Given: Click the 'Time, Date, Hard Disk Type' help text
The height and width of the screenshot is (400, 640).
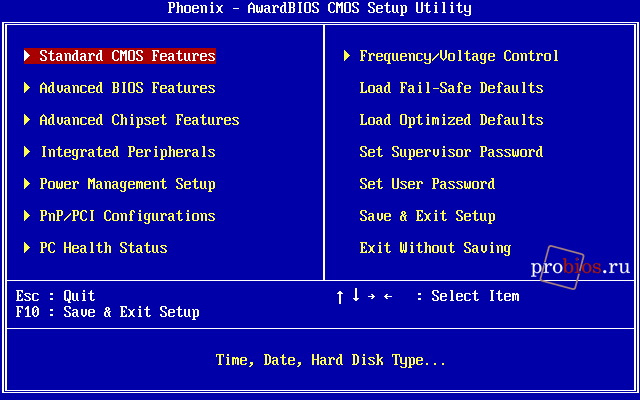Looking at the screenshot, I should (331, 360).
